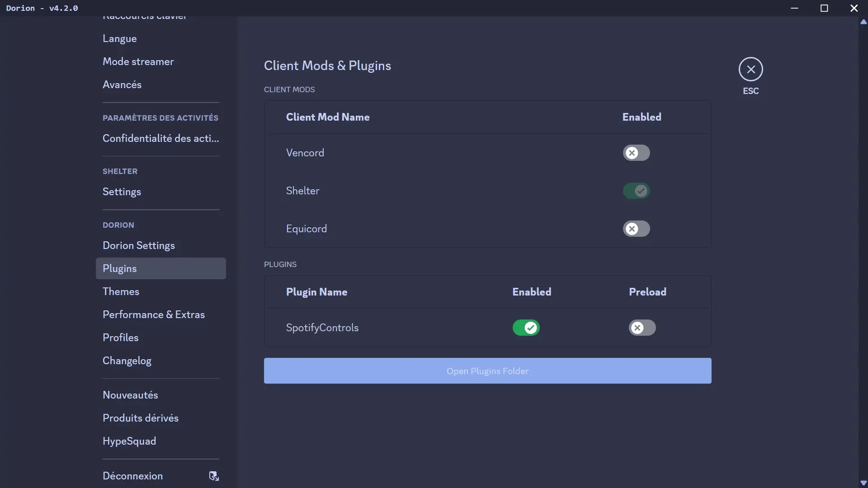This screenshot has width=868, height=488.
Task: Enable the Vencord client mod toggle
Action: pos(636,153)
